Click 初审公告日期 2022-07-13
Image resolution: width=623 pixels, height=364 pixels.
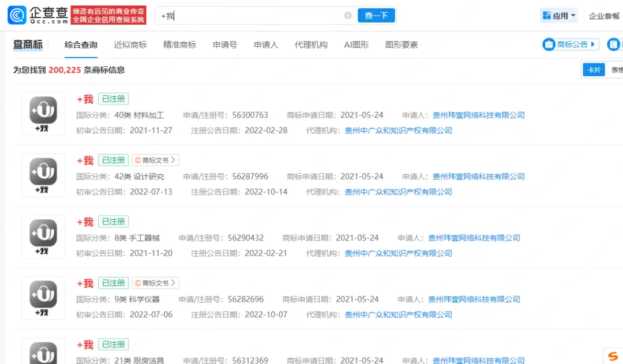(151, 192)
